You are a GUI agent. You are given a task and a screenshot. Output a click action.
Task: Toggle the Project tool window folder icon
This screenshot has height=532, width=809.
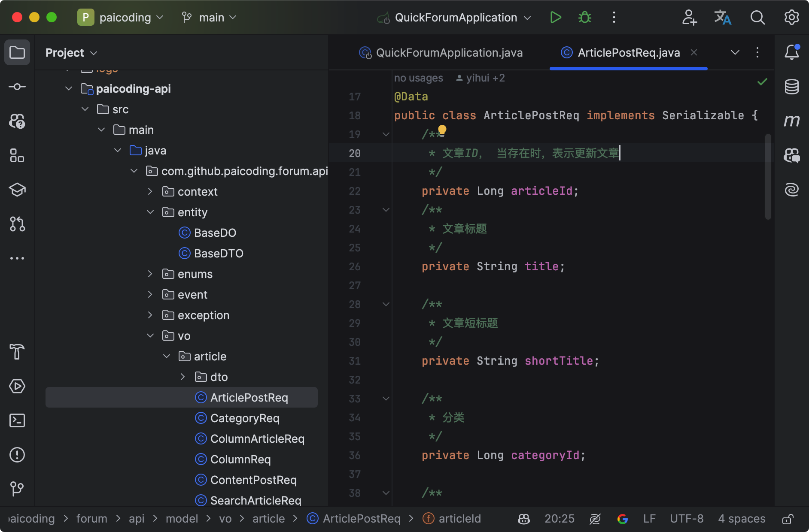[17, 52]
